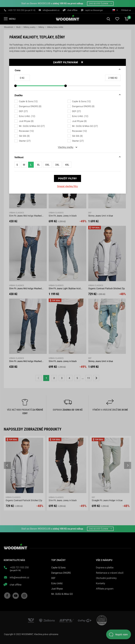Check the first Ecko Unltd. (12) checkbox
The height and width of the screenshot is (644, 135).
coord(16,116)
